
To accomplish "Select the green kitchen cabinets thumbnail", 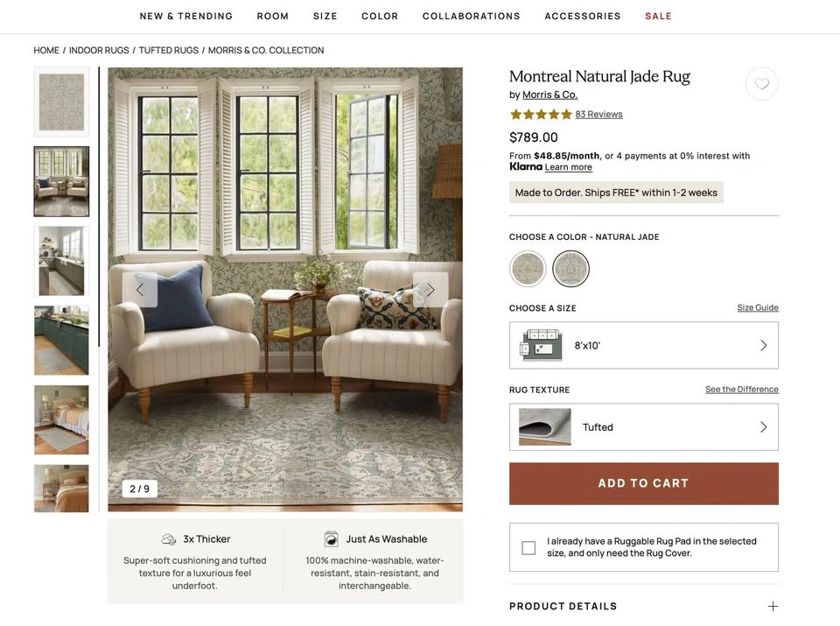I will (61, 341).
